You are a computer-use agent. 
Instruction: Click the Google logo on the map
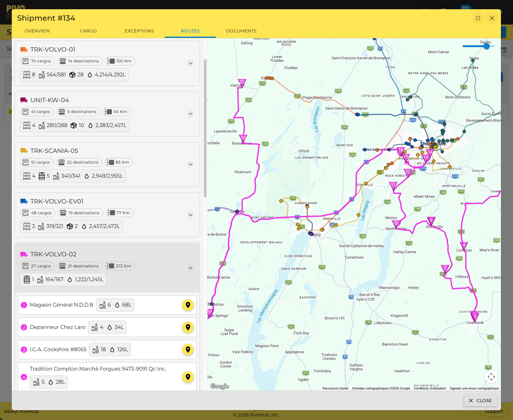coord(220,386)
